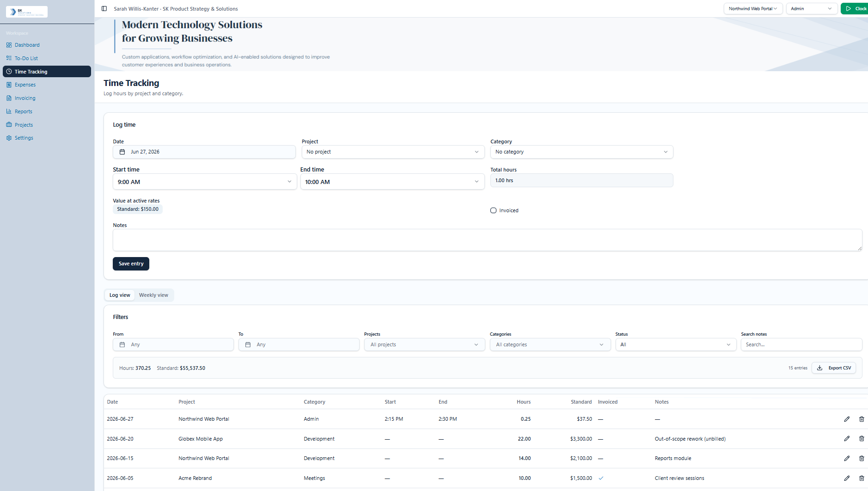Click the End column header

pyautogui.click(x=443, y=402)
